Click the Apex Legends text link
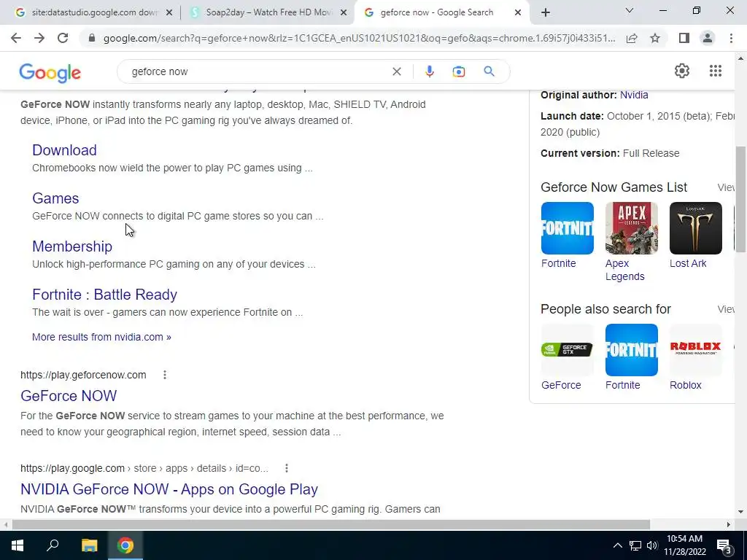The width and height of the screenshot is (747, 560). coord(624,270)
